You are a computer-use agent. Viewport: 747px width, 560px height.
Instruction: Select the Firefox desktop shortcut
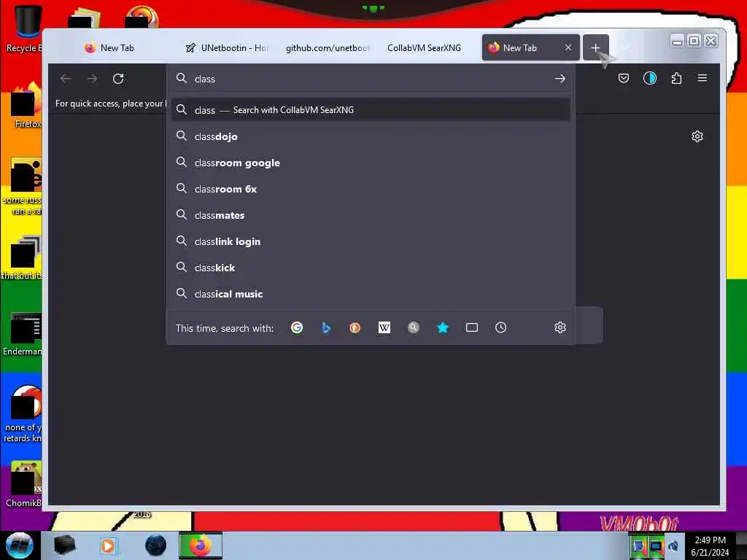(x=26, y=106)
